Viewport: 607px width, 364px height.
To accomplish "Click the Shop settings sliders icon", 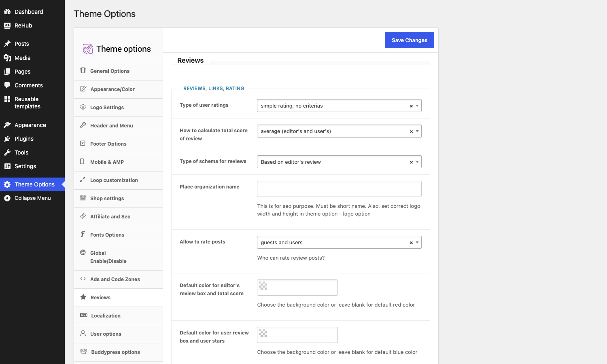I will point(83,198).
